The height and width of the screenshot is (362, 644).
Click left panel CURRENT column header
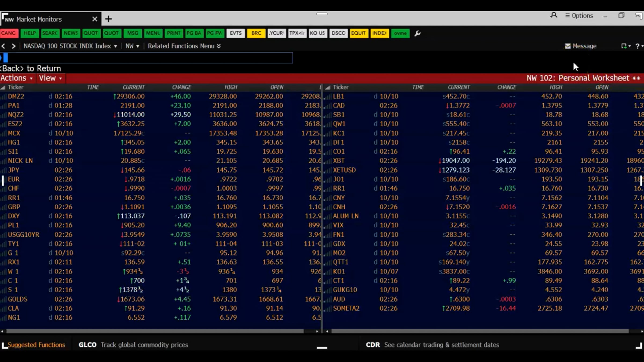click(134, 87)
